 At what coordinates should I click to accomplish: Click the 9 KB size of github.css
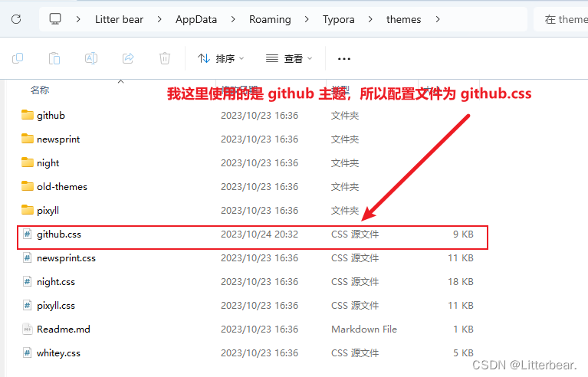463,234
